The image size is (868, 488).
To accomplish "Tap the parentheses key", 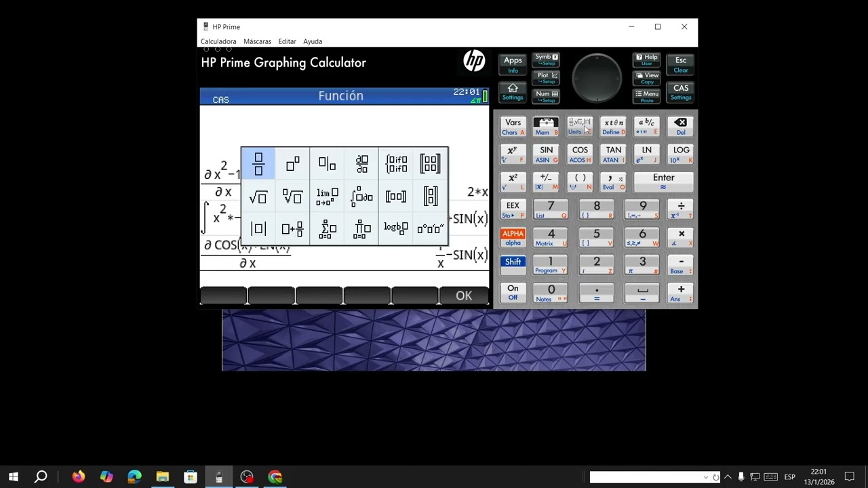I will tap(580, 182).
